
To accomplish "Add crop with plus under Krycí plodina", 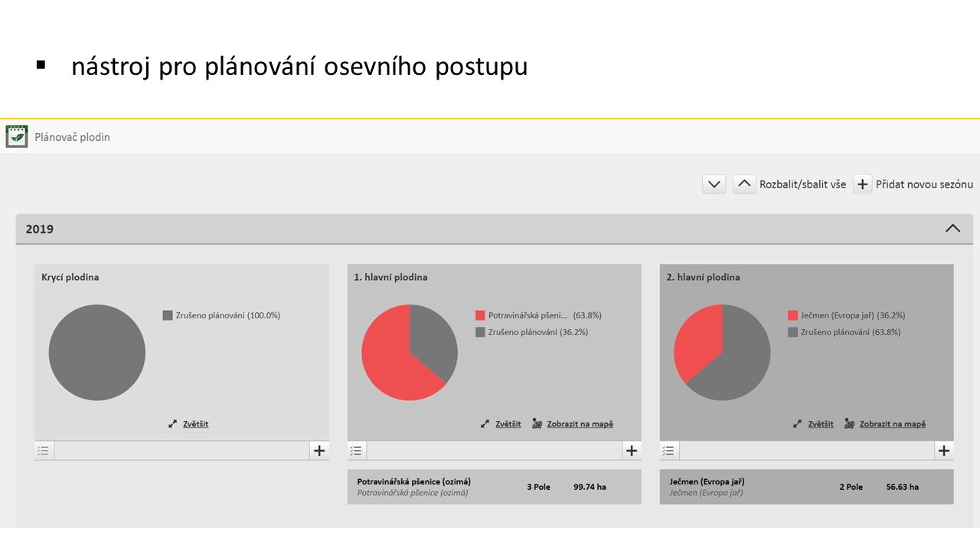I will click(x=319, y=451).
